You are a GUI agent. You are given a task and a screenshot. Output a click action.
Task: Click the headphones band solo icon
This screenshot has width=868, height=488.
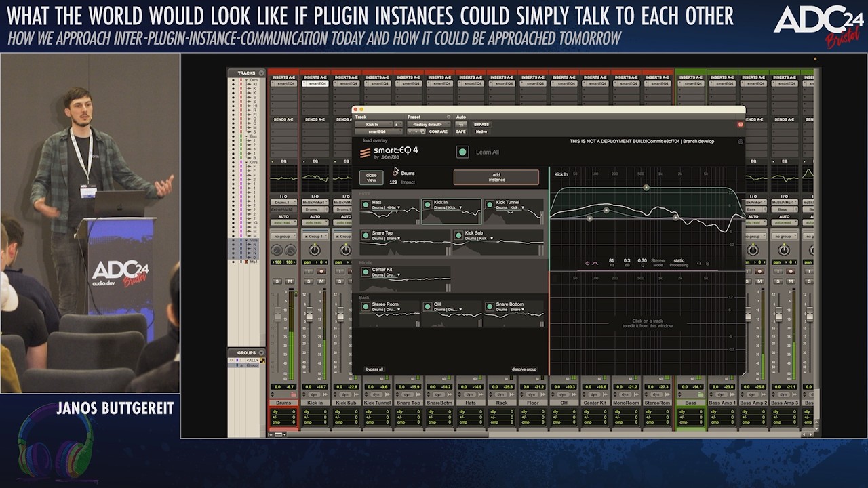point(699,263)
